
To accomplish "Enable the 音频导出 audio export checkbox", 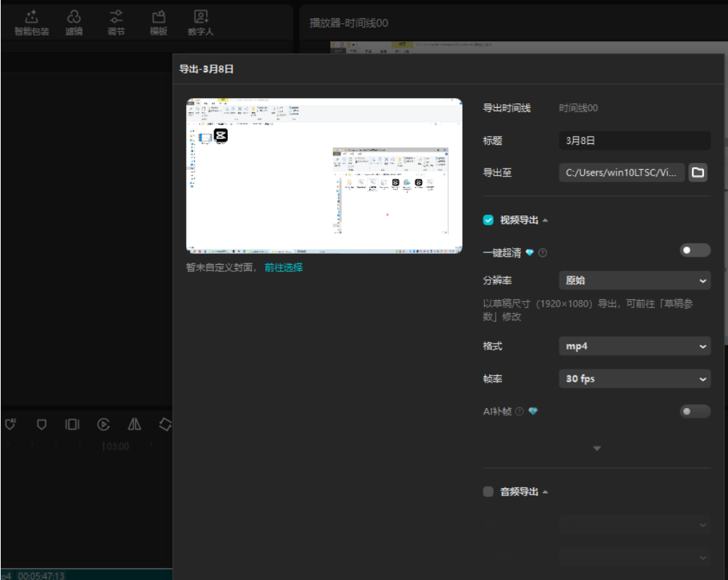I will (x=488, y=492).
